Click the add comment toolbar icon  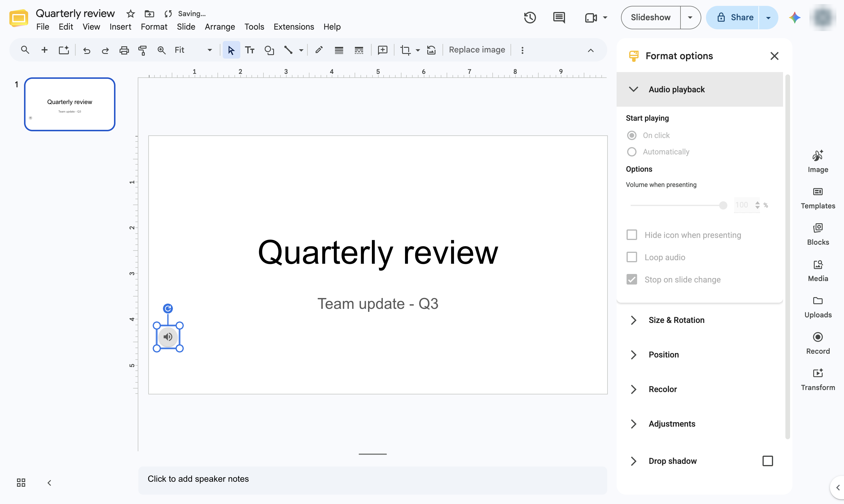tap(382, 50)
